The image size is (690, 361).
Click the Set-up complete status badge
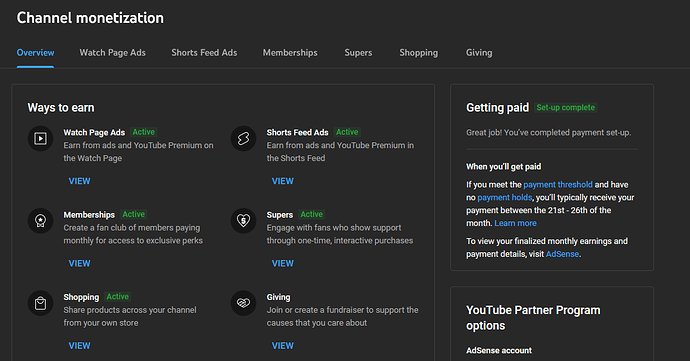tap(565, 107)
